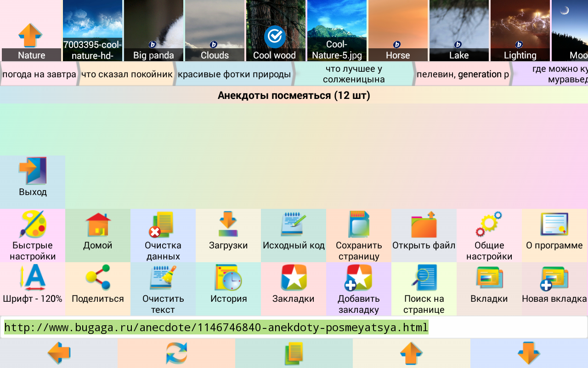
Task: View Исходный код page source
Action: [x=294, y=236]
